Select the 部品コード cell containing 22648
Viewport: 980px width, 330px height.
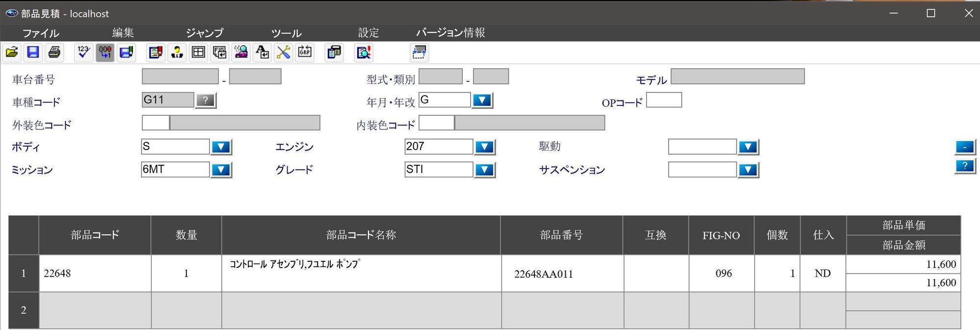(95, 274)
